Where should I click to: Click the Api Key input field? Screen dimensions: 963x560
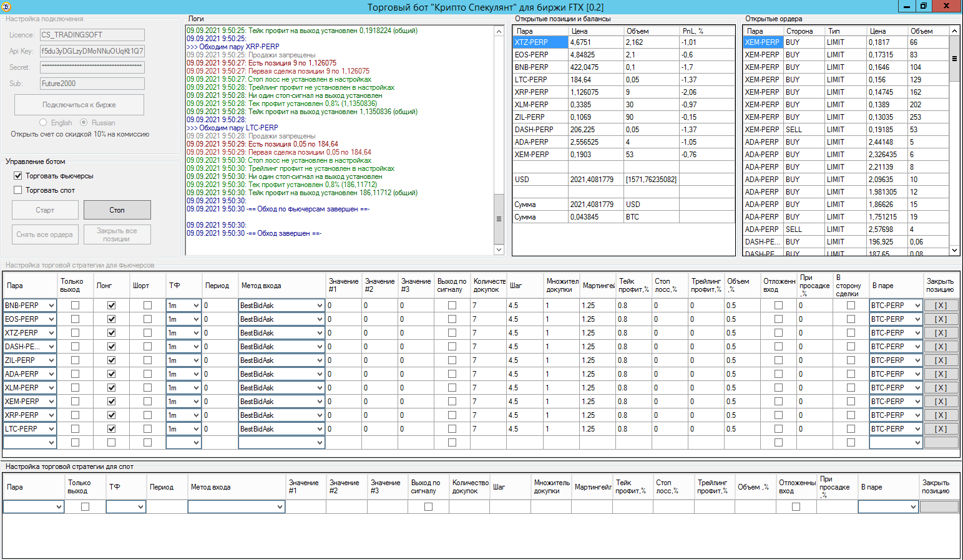tap(92, 51)
